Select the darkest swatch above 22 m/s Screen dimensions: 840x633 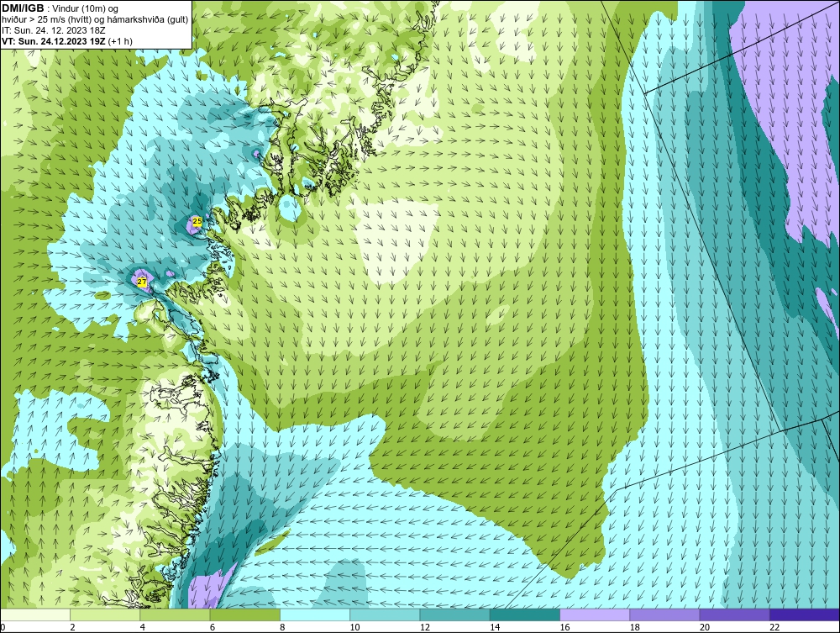805,615
